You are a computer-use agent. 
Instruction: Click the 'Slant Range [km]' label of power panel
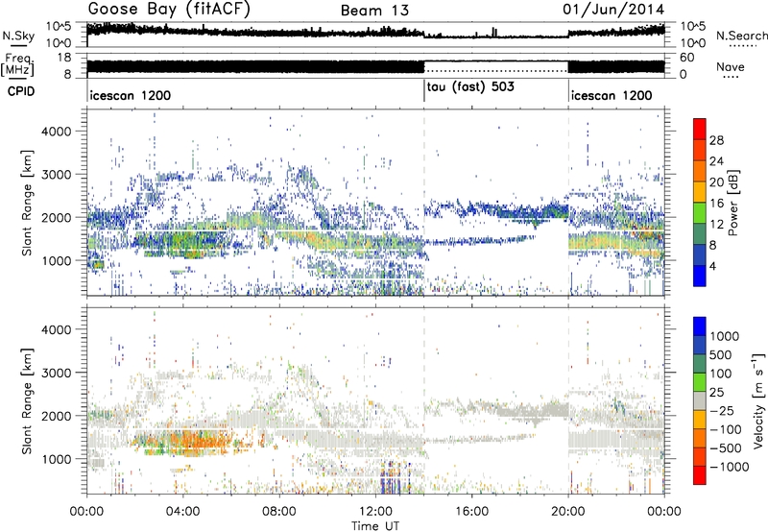[27, 203]
